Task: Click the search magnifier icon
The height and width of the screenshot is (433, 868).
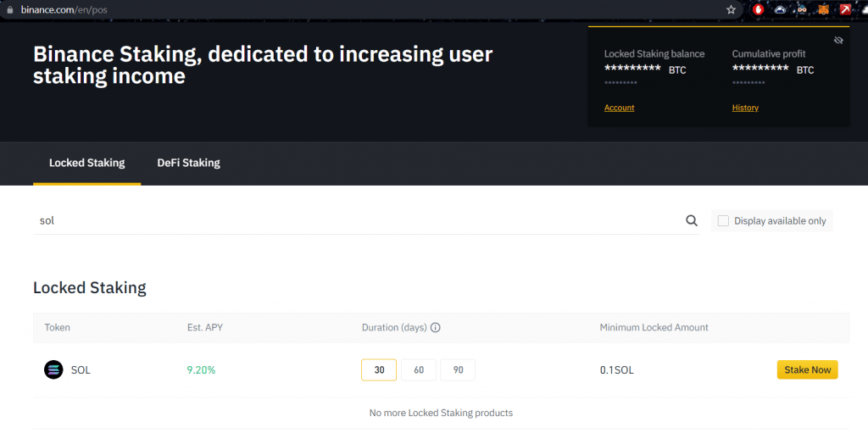Action: coord(692,221)
